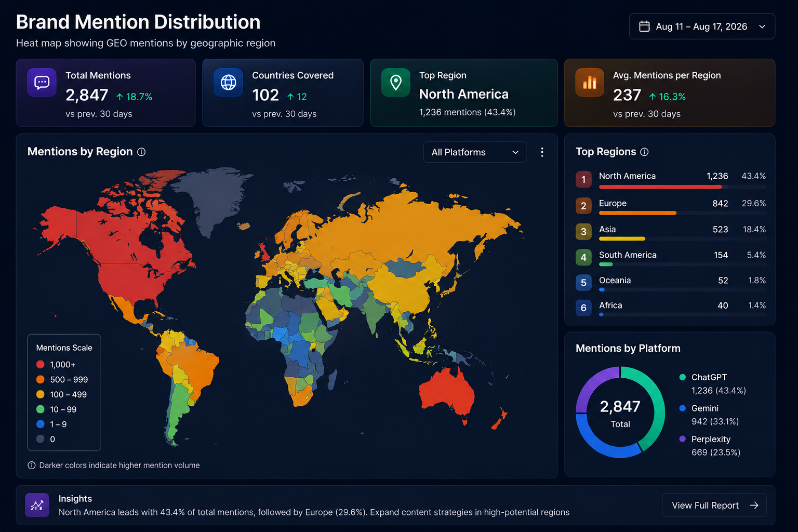Click the 'South America' row label
This screenshot has height=532, width=798.
628,255
